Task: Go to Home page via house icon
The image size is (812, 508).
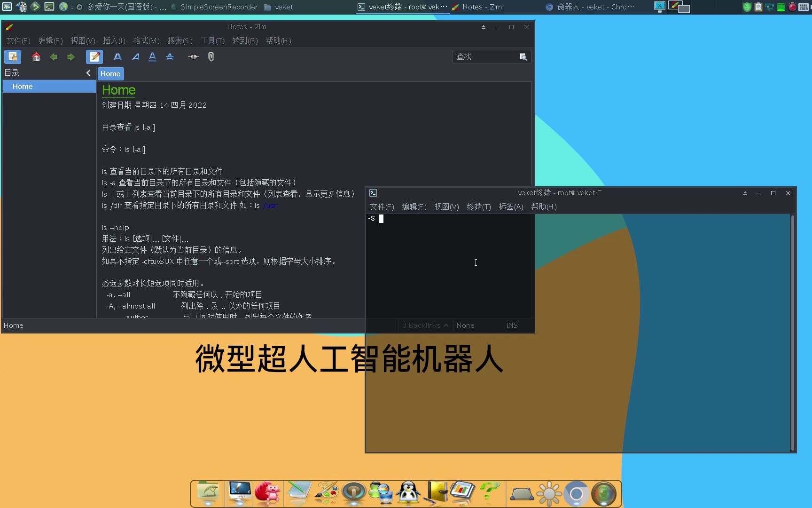Action: 36,57
